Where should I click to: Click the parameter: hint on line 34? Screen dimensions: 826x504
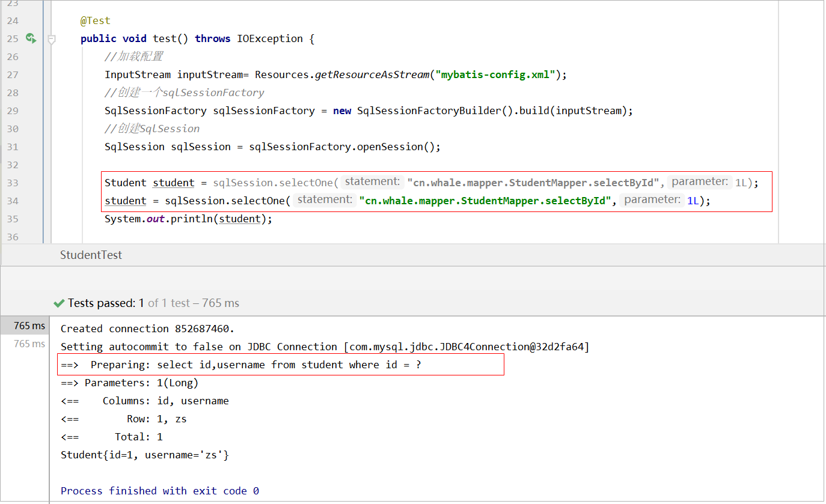[x=652, y=200]
